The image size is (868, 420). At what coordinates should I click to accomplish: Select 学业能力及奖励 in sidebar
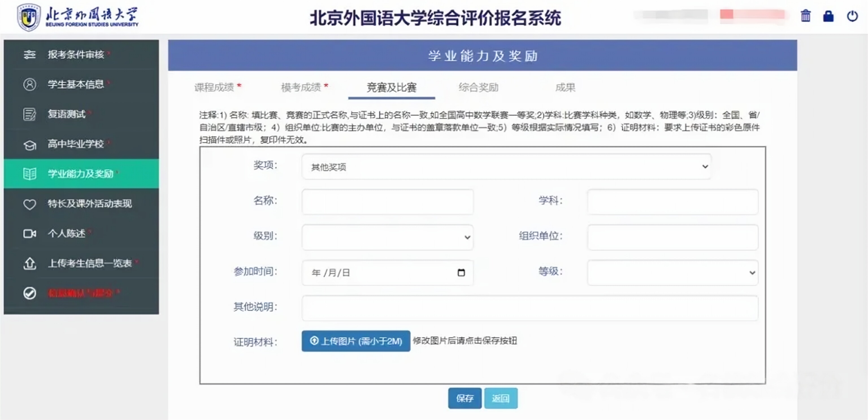[x=81, y=174]
